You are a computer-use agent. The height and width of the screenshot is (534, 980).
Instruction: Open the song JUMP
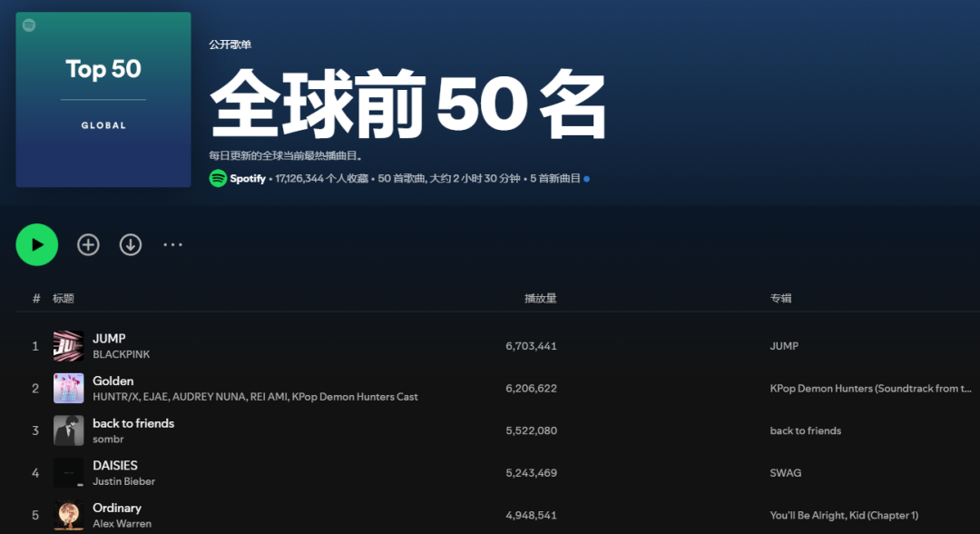109,338
